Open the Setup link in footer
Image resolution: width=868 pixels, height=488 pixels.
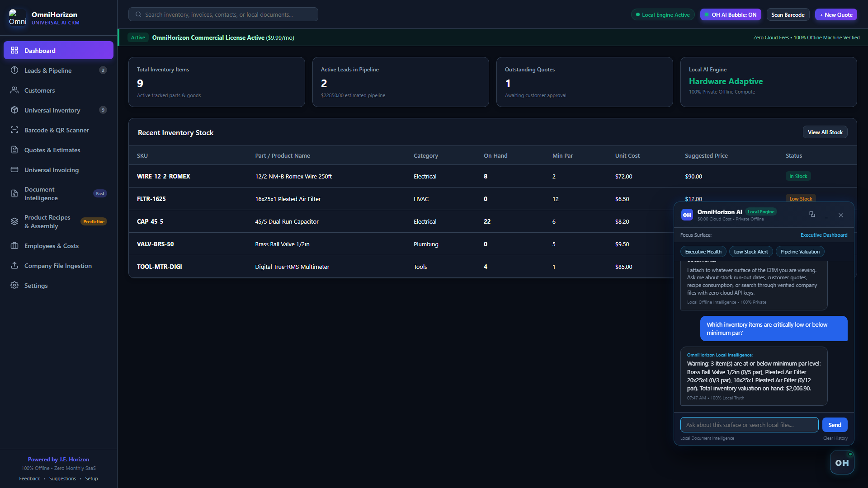[x=91, y=479]
